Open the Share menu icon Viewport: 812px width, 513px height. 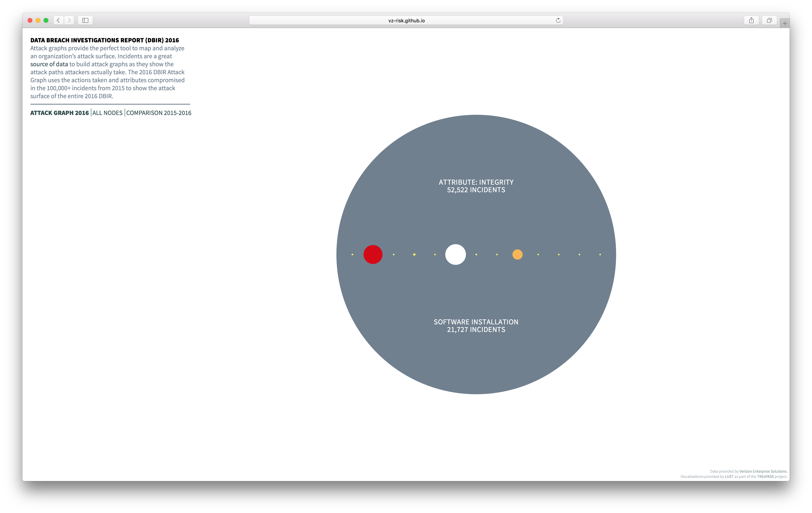pos(751,21)
